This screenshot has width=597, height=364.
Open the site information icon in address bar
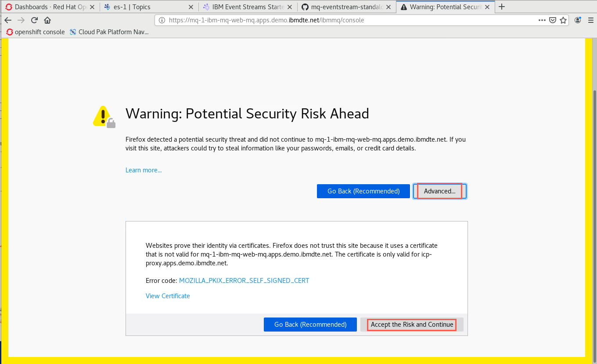(x=162, y=20)
